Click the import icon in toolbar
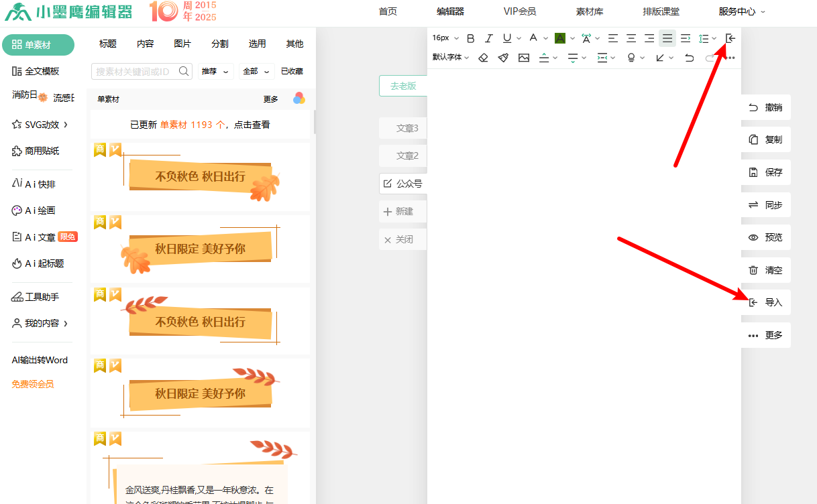The height and width of the screenshot is (504, 817). [730, 38]
